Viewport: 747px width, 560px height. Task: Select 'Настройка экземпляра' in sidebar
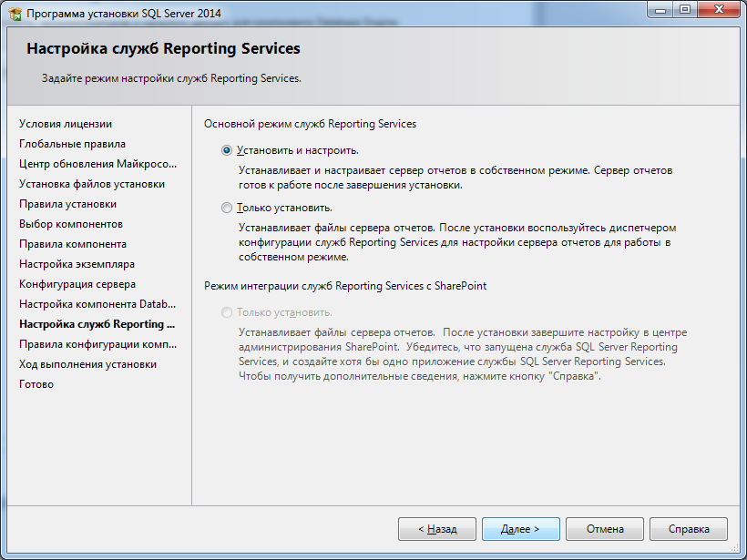point(77,264)
